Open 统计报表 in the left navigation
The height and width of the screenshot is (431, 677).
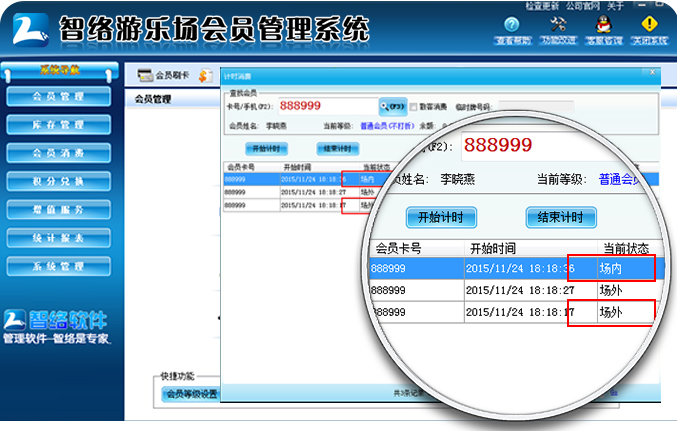click(x=59, y=238)
